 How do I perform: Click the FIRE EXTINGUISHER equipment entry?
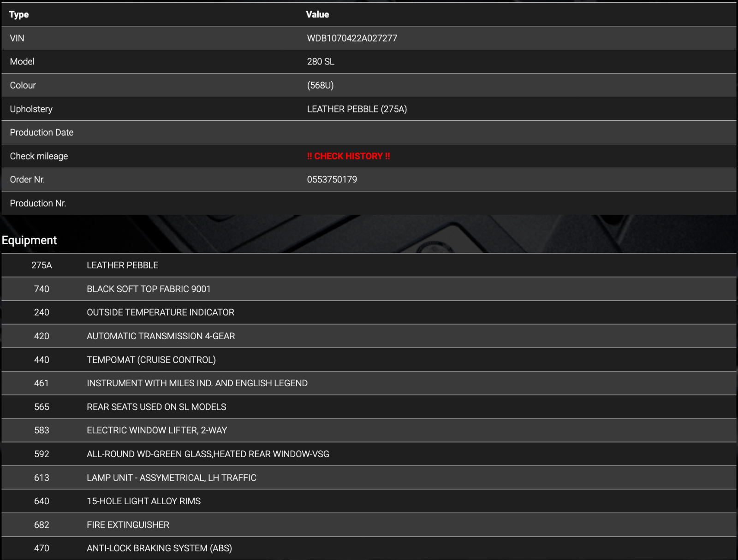128,525
